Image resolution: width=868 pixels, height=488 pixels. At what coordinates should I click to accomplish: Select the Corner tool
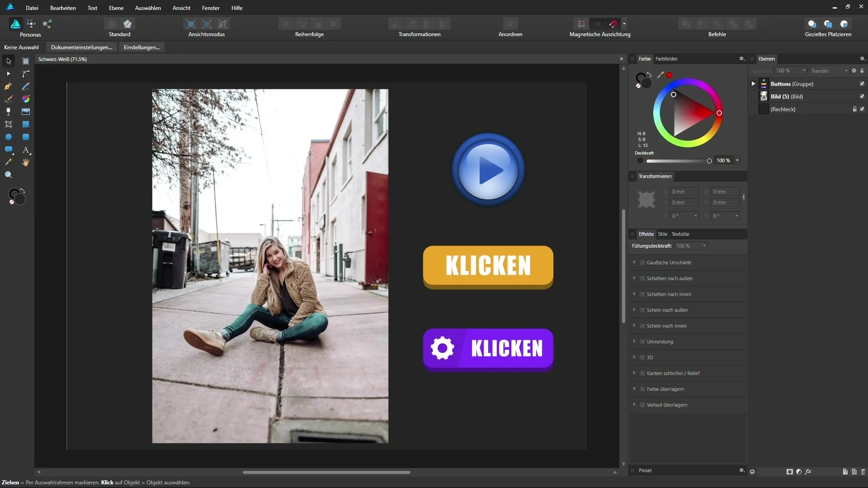pos(26,74)
